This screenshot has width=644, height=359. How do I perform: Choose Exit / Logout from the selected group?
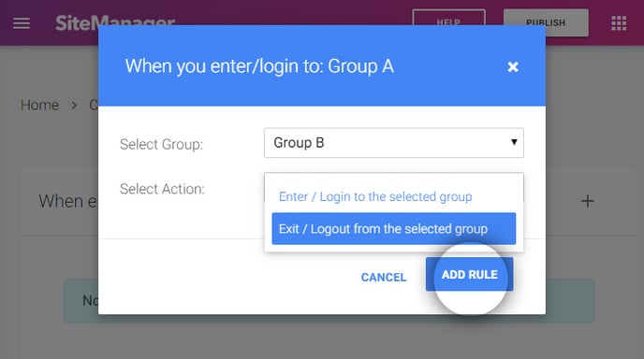coord(394,228)
